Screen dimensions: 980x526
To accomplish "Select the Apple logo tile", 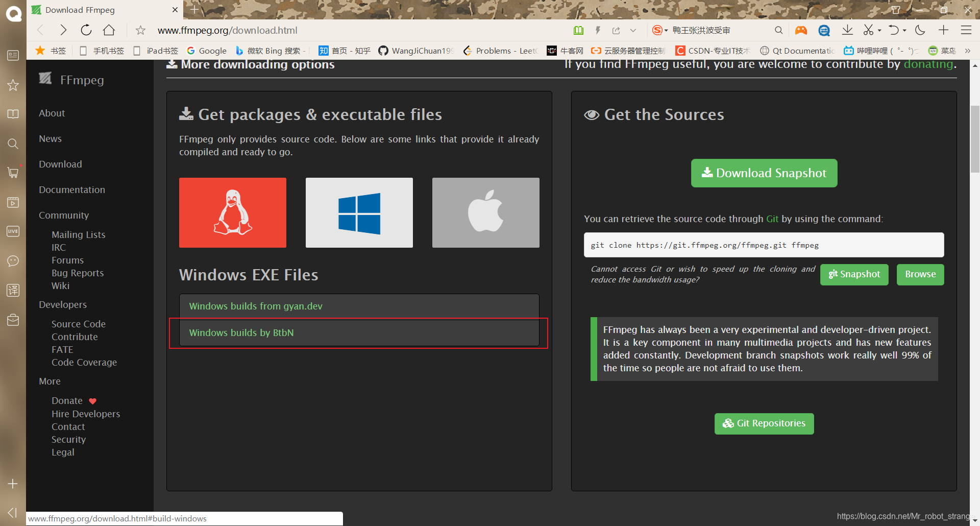I will point(486,212).
